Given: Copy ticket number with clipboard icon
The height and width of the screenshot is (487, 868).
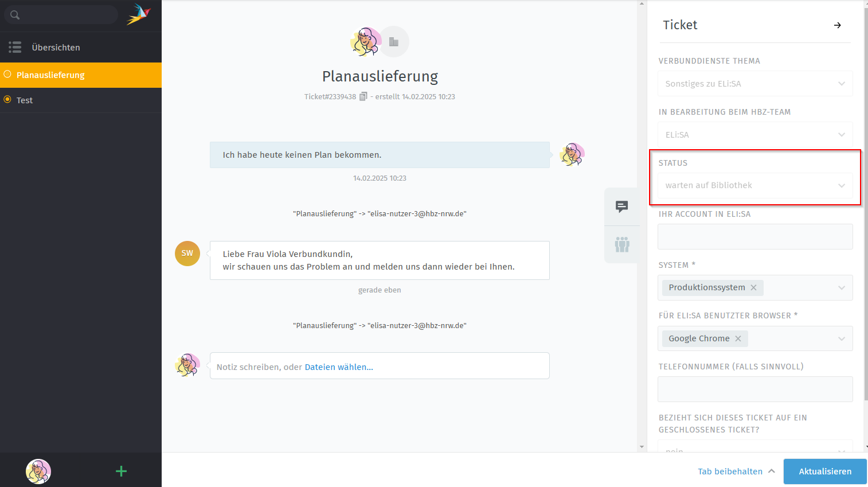Looking at the screenshot, I should pyautogui.click(x=363, y=96).
